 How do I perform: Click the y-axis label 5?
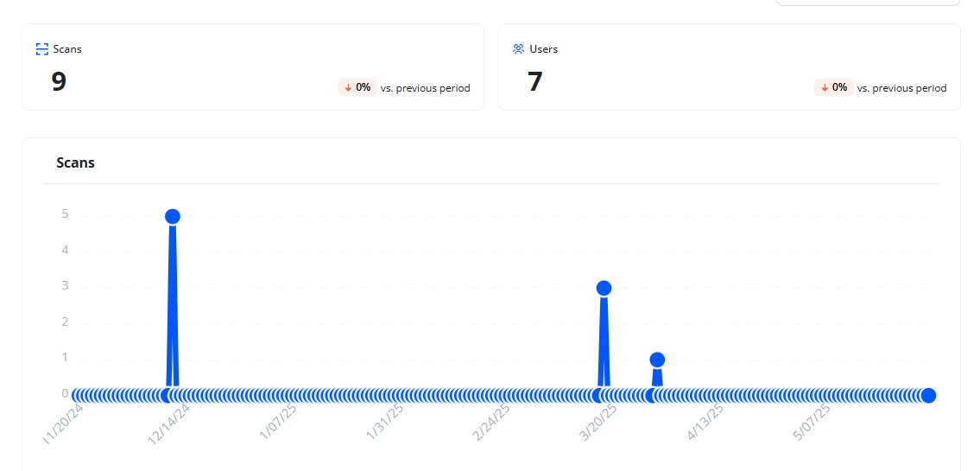point(65,215)
